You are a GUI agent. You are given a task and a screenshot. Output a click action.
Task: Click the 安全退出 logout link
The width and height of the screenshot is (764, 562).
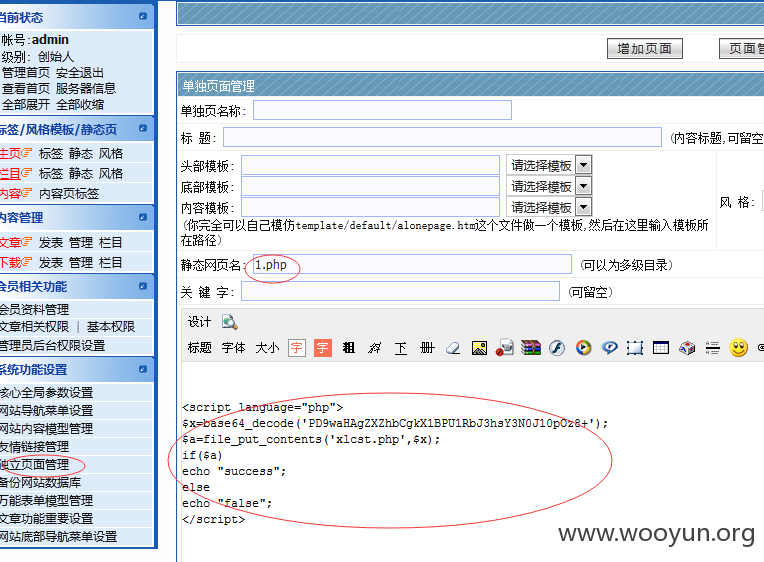(x=80, y=73)
